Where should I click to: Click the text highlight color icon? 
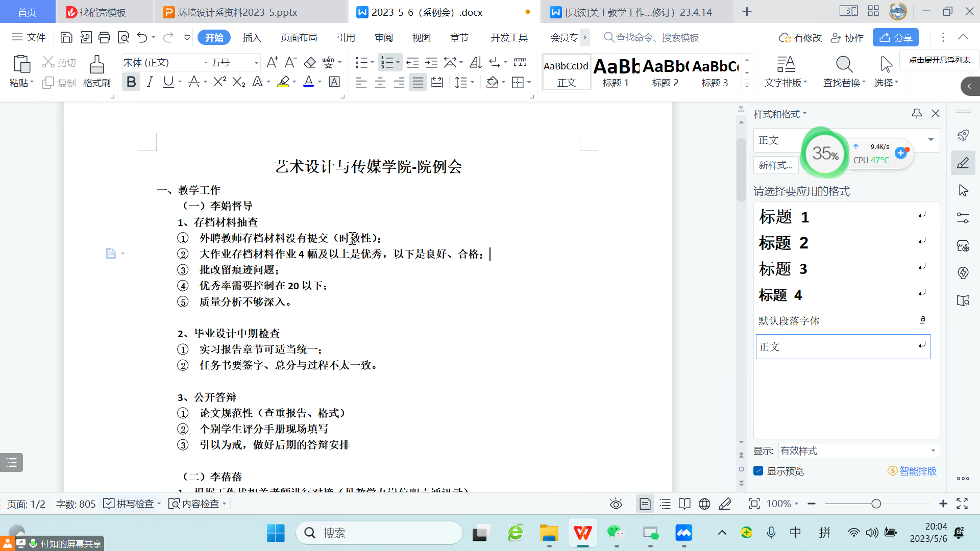pyautogui.click(x=283, y=82)
